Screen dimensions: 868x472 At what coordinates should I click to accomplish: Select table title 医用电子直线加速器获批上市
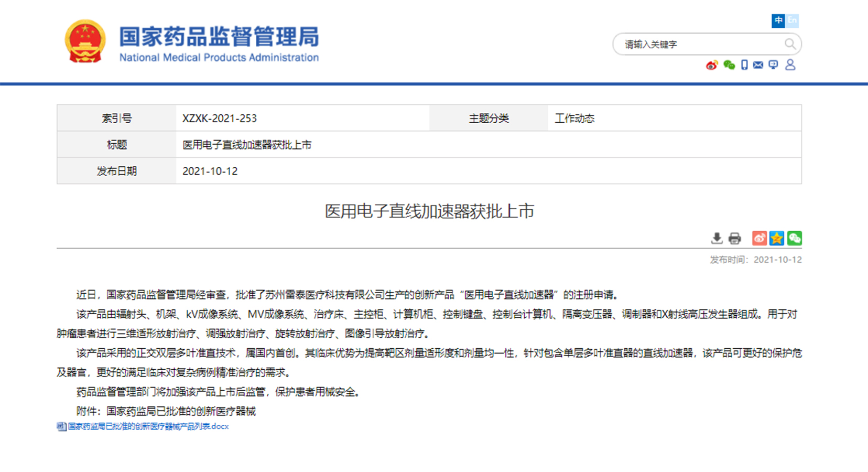pyautogui.click(x=247, y=145)
